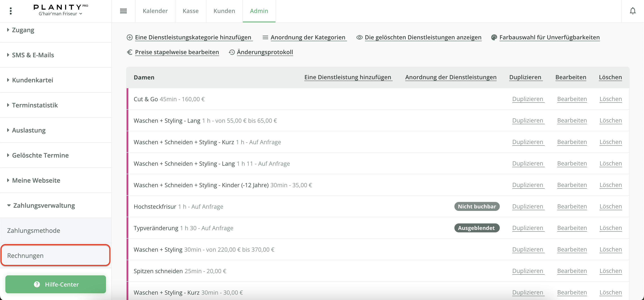644x300 pixels.
Task: Collapse the Zahlungsverwaltung section
Action: click(44, 206)
